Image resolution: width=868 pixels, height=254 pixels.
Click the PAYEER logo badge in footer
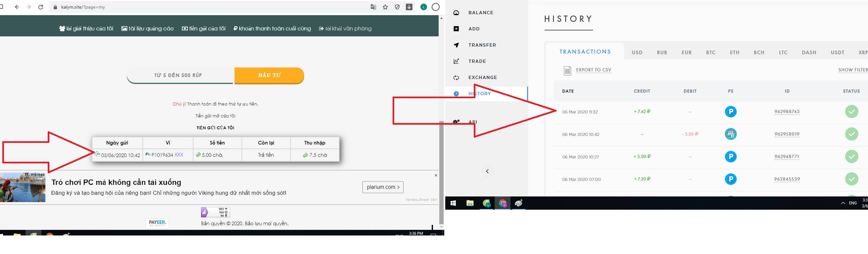click(157, 223)
